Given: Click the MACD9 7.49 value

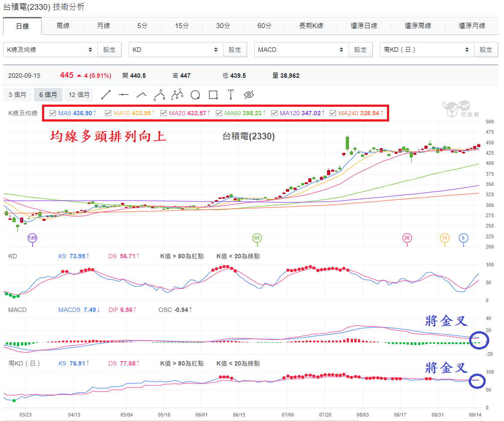Looking at the screenshot, I should click(x=79, y=310).
